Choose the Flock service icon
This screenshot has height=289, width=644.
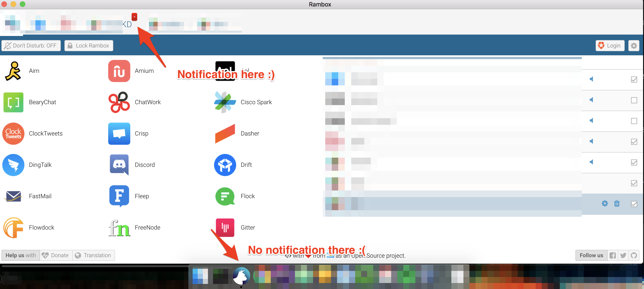click(225, 196)
